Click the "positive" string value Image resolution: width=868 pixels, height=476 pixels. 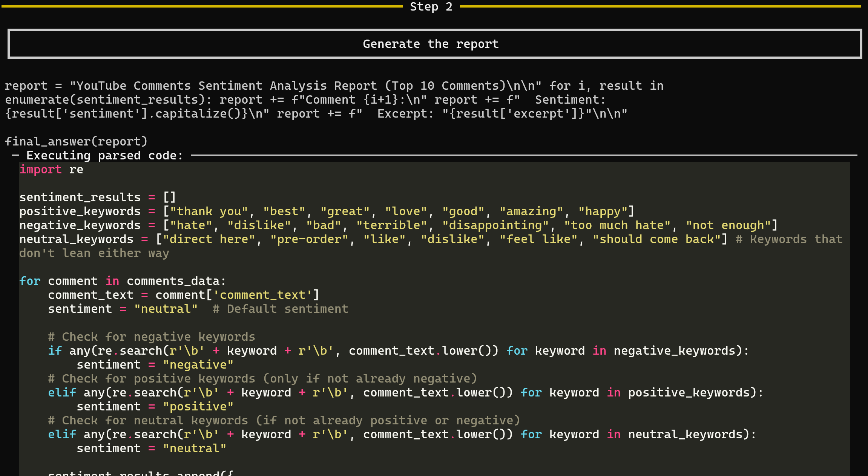(x=198, y=406)
